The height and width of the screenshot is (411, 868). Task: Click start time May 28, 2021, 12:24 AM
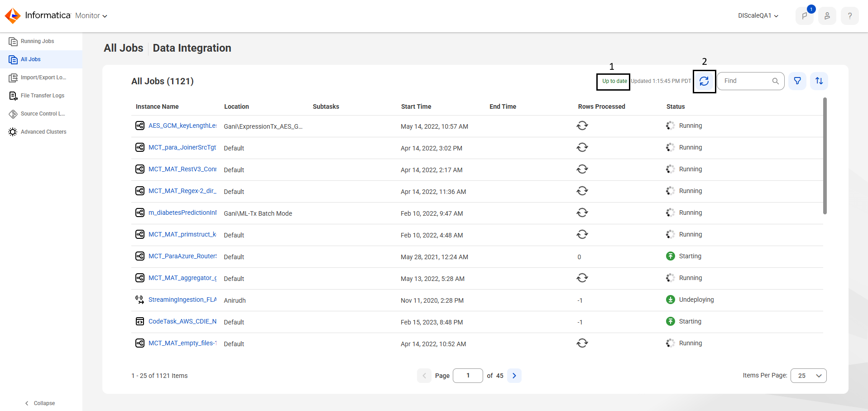click(434, 257)
